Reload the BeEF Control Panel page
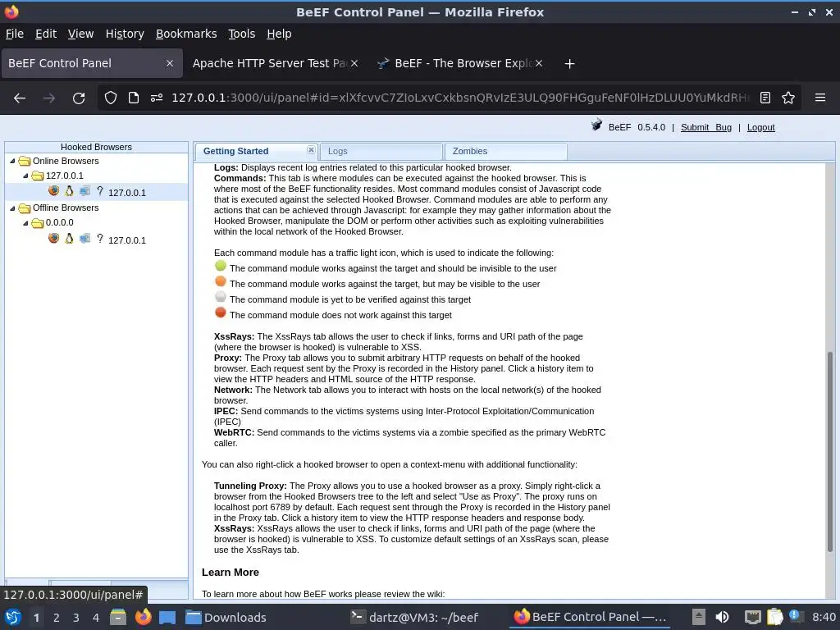Screen dimensions: 840x630 pos(79,98)
